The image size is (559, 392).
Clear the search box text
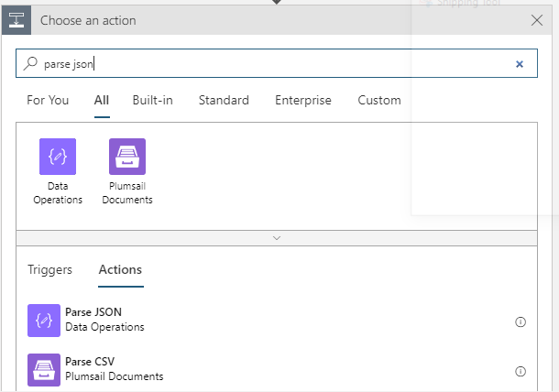(x=520, y=64)
